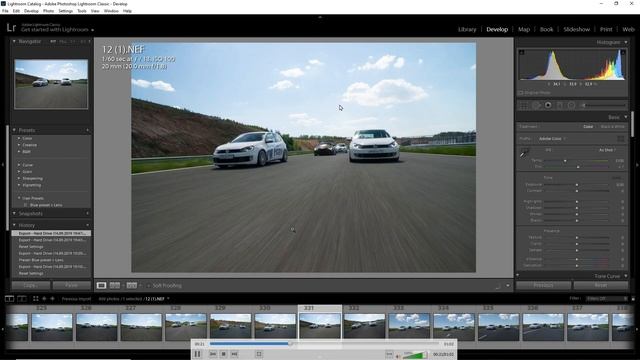The height and width of the screenshot is (360, 640).
Task: Open the Filters Off dropdown
Action: point(606,299)
